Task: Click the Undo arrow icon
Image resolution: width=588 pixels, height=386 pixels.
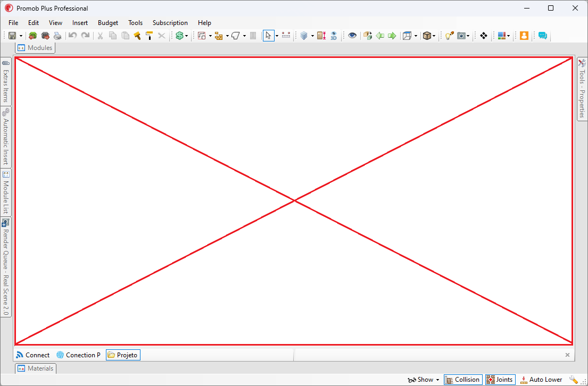Action: 73,36
